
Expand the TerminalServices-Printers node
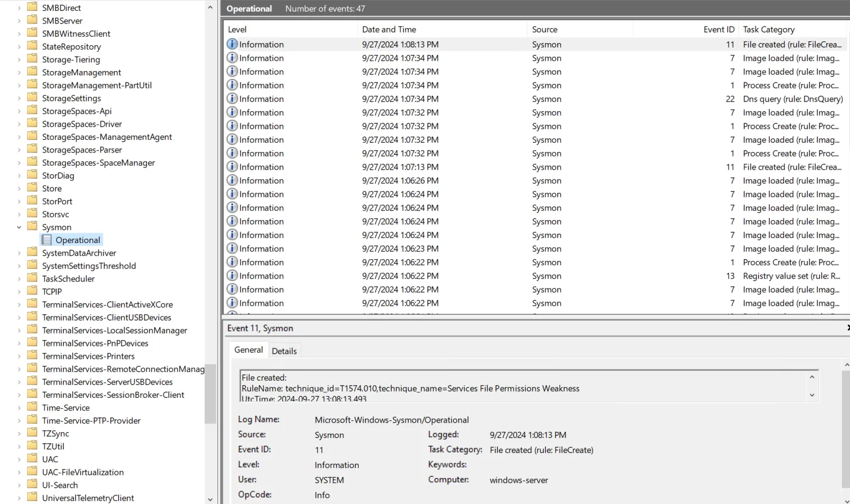[x=18, y=356]
